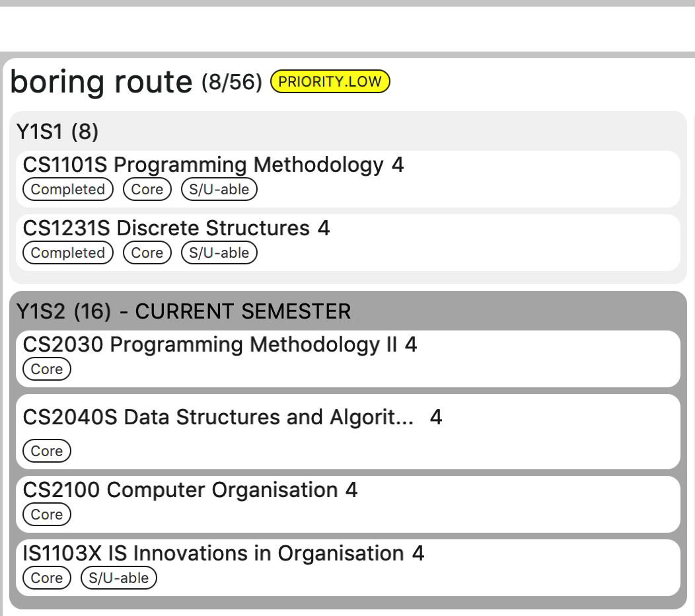Open the CS2040S Data Structures module card
695x616 pixels.
(x=348, y=432)
